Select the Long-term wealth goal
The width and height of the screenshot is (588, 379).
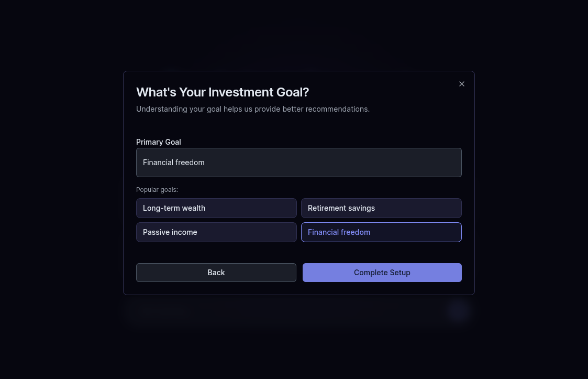point(216,208)
